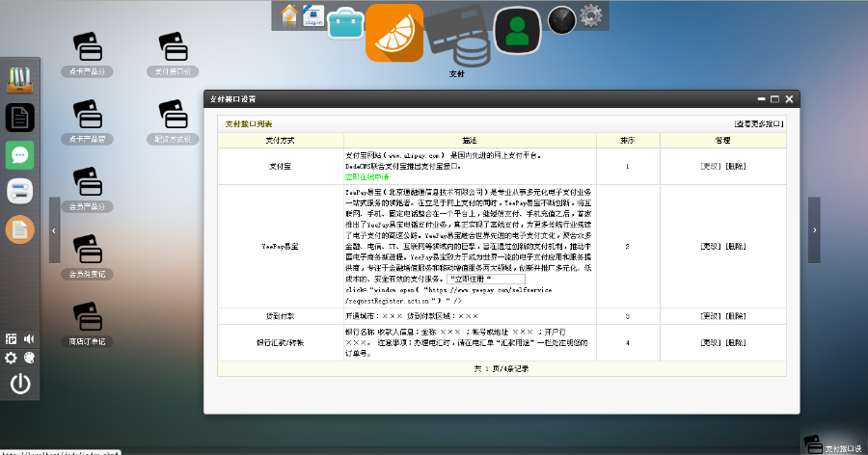Select the 支付方式 column header

tap(280, 141)
